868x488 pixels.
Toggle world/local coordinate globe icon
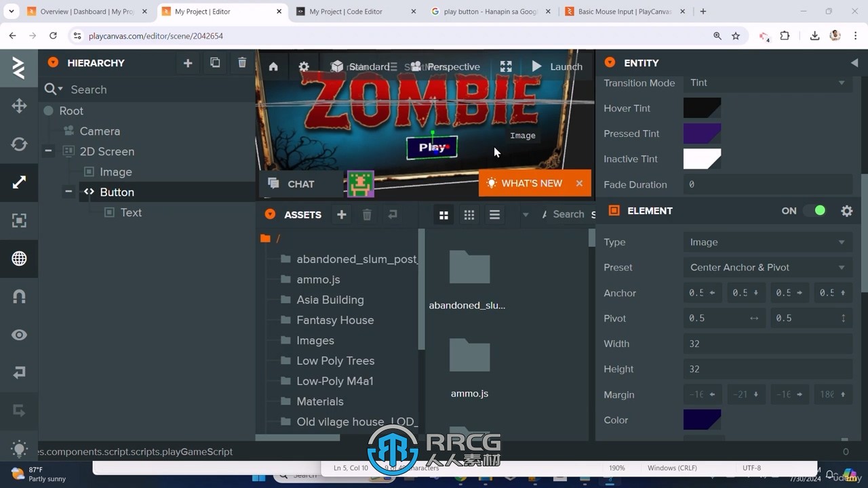(19, 258)
